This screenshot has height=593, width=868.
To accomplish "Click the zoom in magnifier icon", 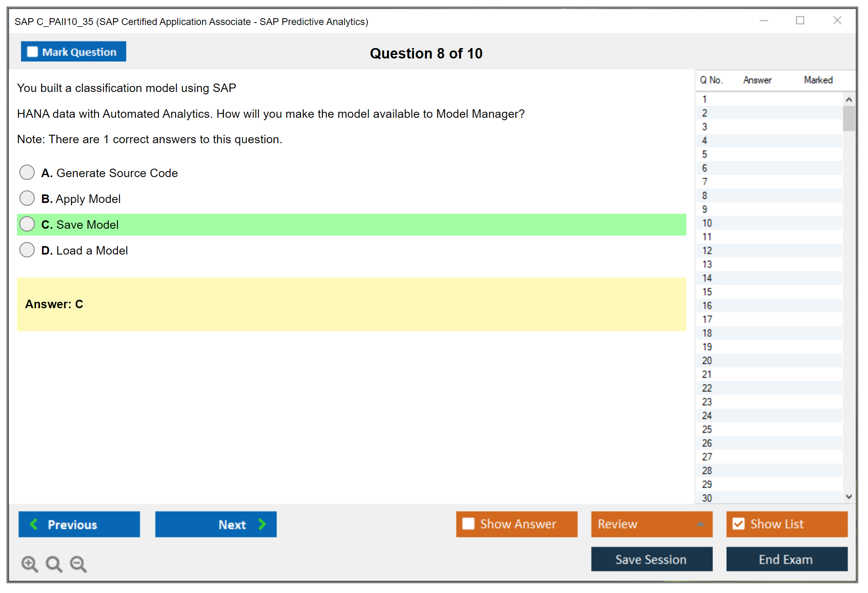I will point(29,563).
